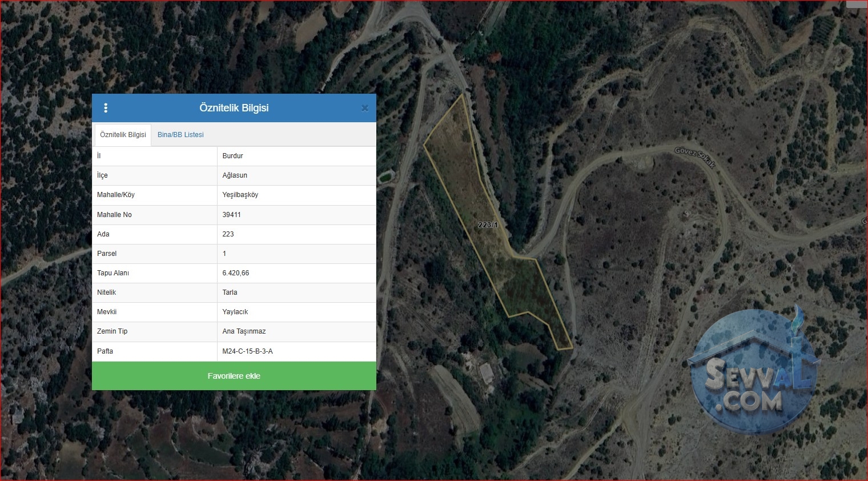Click the Mevkii value Yaylacık
Screen dimensions: 868x481
(x=235, y=312)
